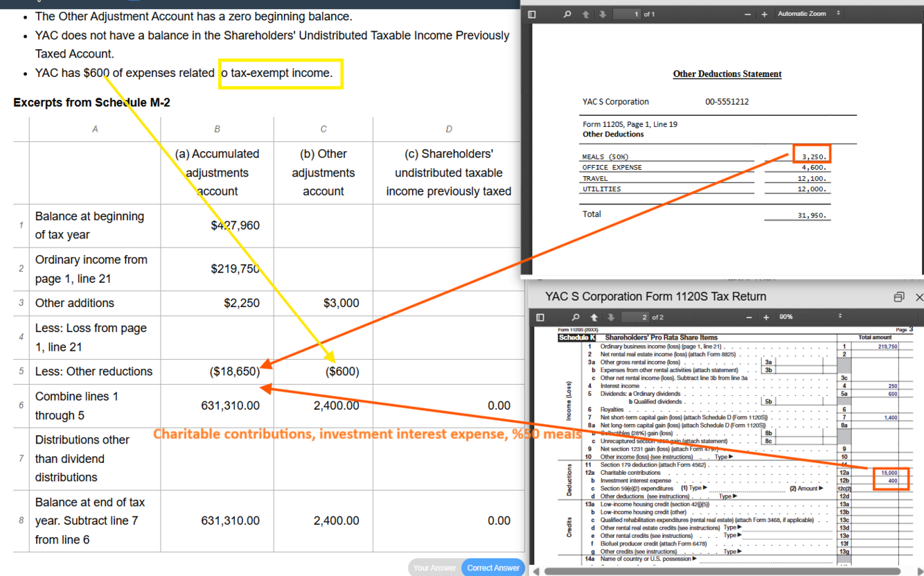Click 2,400.00 in Balance at end row
This screenshot has height=576, width=924.
click(x=323, y=521)
